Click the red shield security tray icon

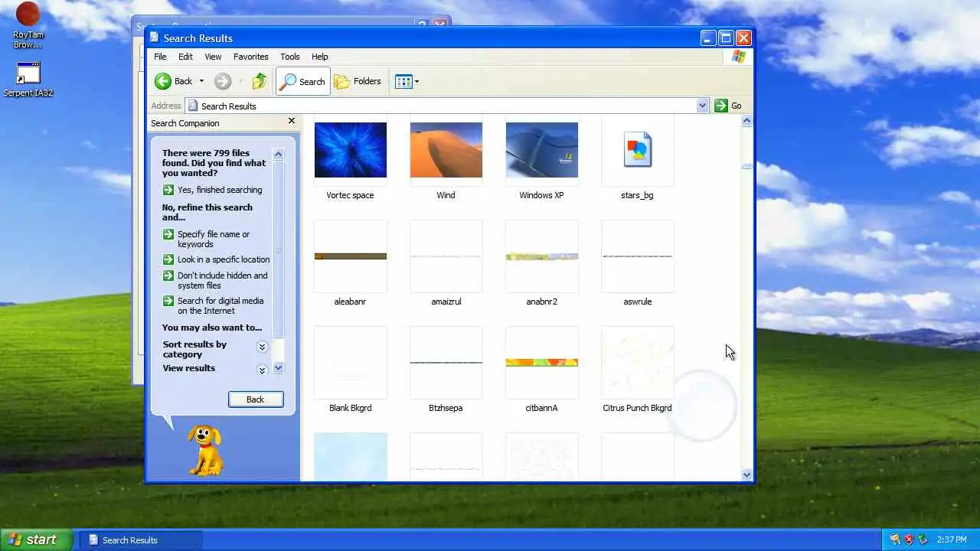pyautogui.click(x=909, y=540)
